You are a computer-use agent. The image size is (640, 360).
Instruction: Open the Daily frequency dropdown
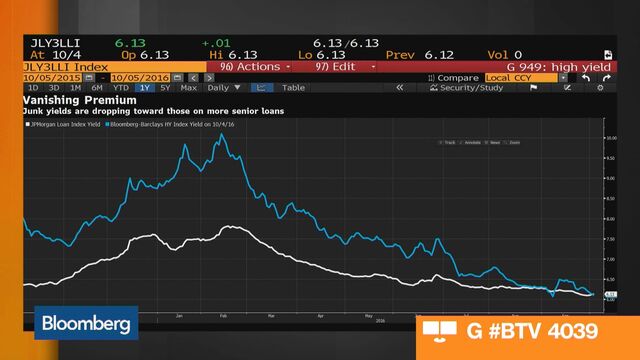coord(224,88)
